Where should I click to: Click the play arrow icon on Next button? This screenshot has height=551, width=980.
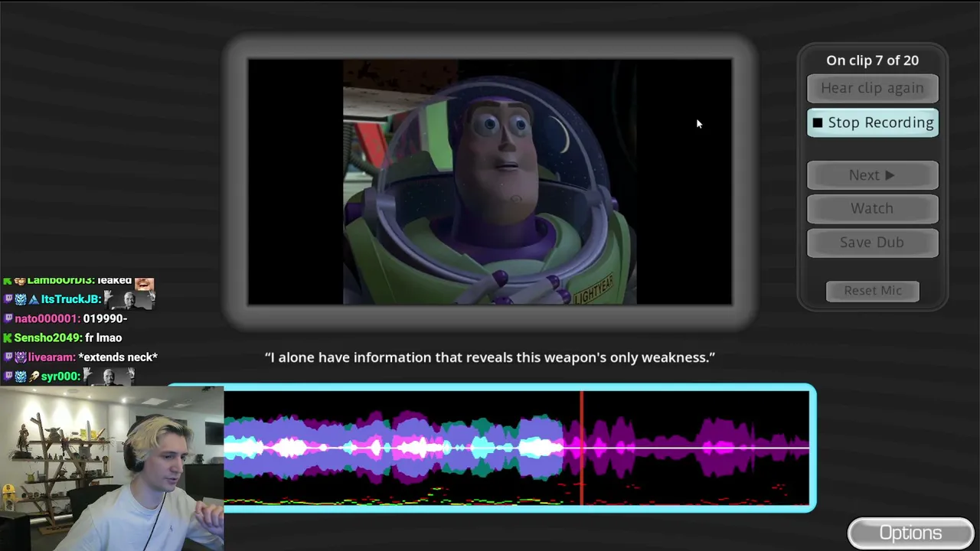pyautogui.click(x=890, y=175)
